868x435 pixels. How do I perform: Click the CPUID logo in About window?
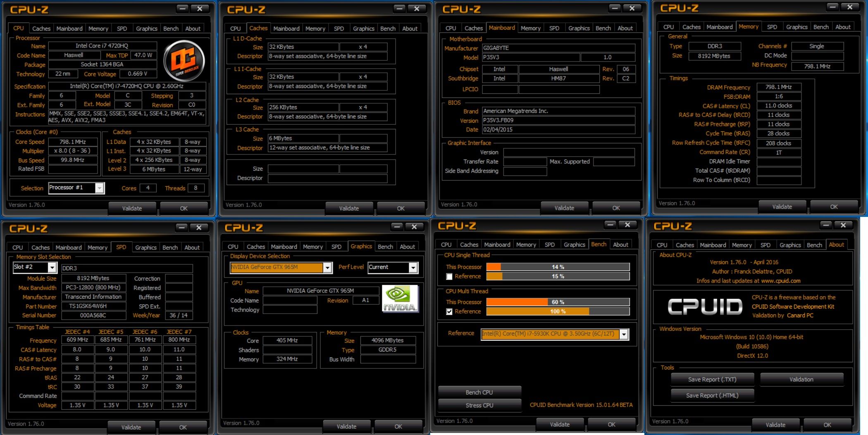coord(705,307)
